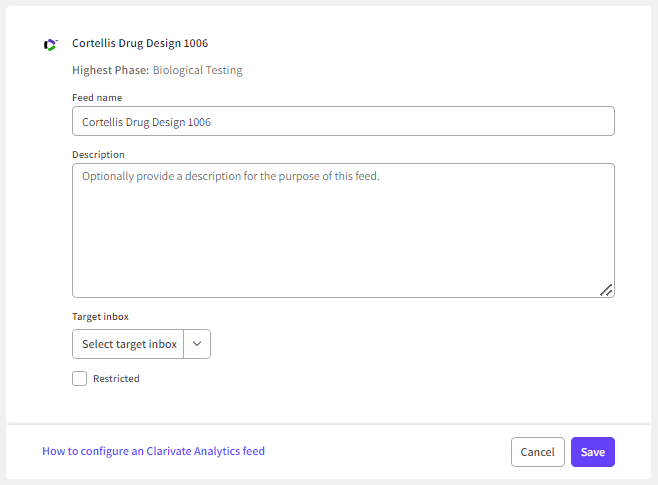
Task: Cancel the feed dialog
Action: 538,452
